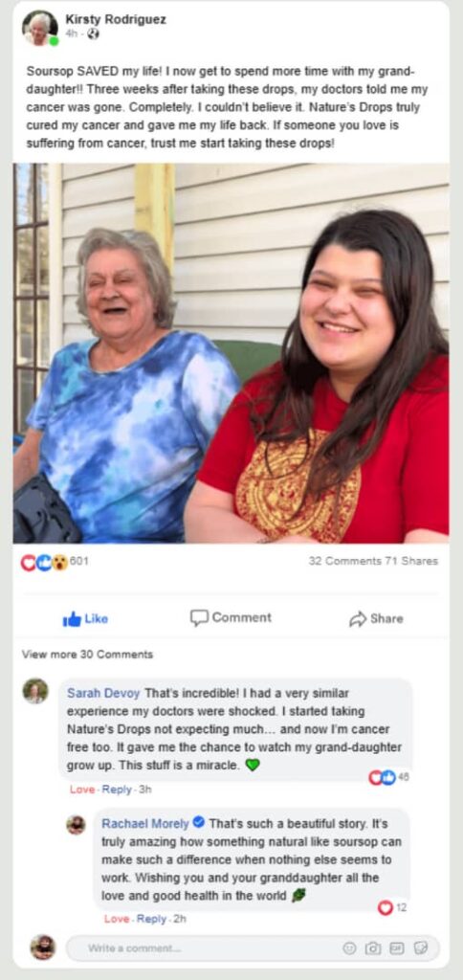This screenshot has width=463, height=980.
Task: Click the Comment button under the post
Action: pyautogui.click(x=231, y=617)
